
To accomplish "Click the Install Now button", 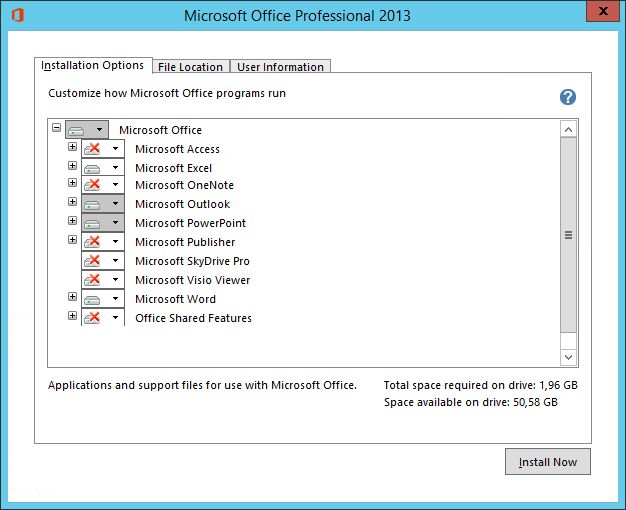I will tap(548, 462).
